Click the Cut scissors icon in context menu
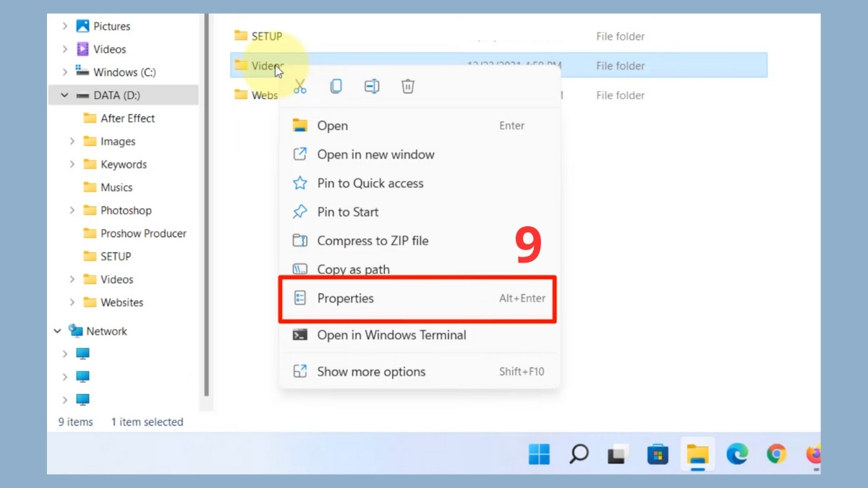 (x=300, y=87)
